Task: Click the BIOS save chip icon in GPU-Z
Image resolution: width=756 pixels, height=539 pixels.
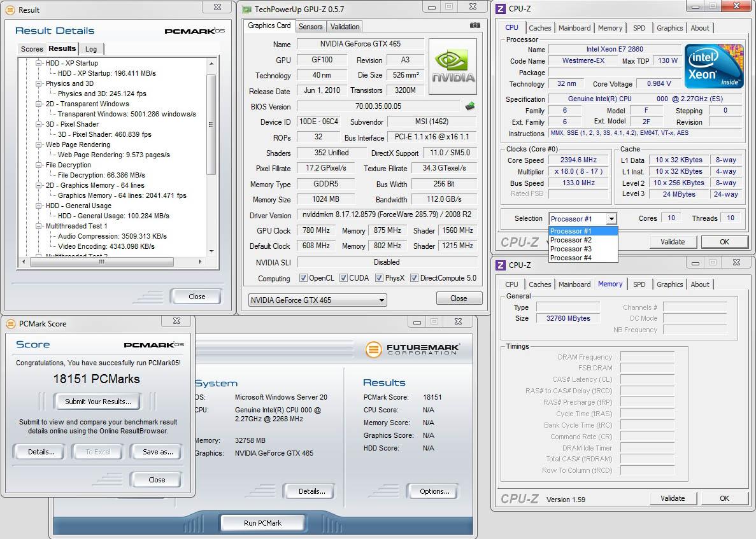Action: tap(470, 106)
